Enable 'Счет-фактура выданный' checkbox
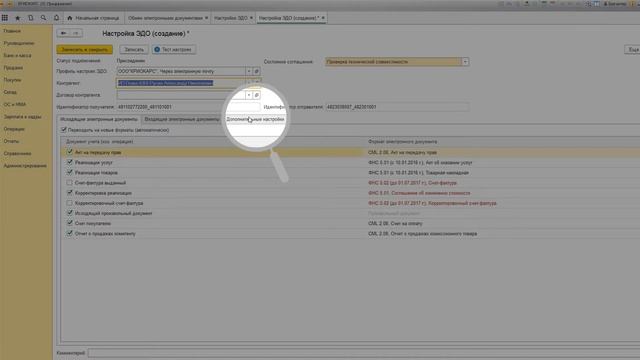The image size is (640, 360). tap(69, 182)
